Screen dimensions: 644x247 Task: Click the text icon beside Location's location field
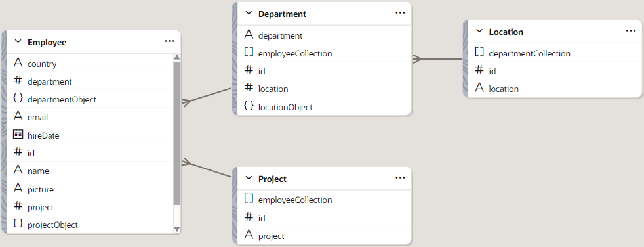point(479,88)
